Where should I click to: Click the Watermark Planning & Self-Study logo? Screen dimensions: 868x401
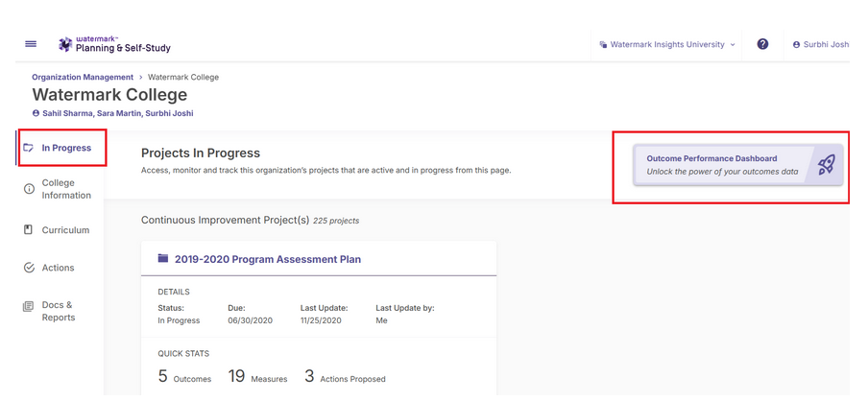click(x=114, y=44)
